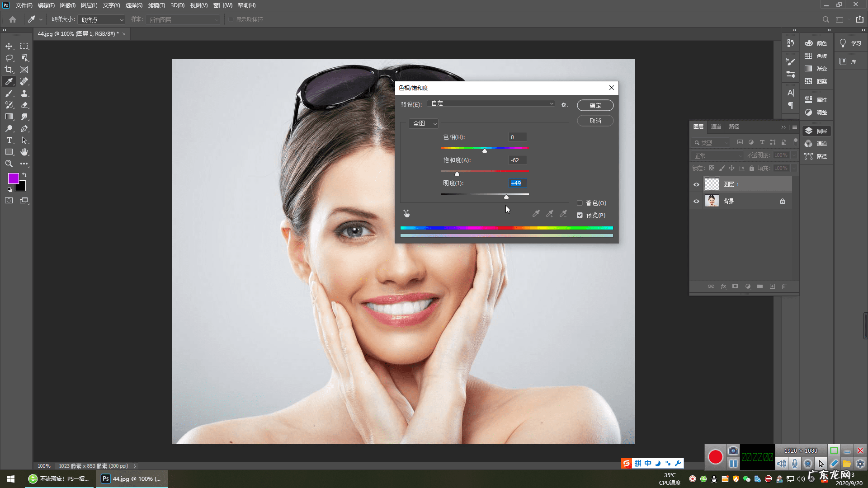Select the Brush tool
This screenshot has width=868, height=488.
[x=9, y=93]
